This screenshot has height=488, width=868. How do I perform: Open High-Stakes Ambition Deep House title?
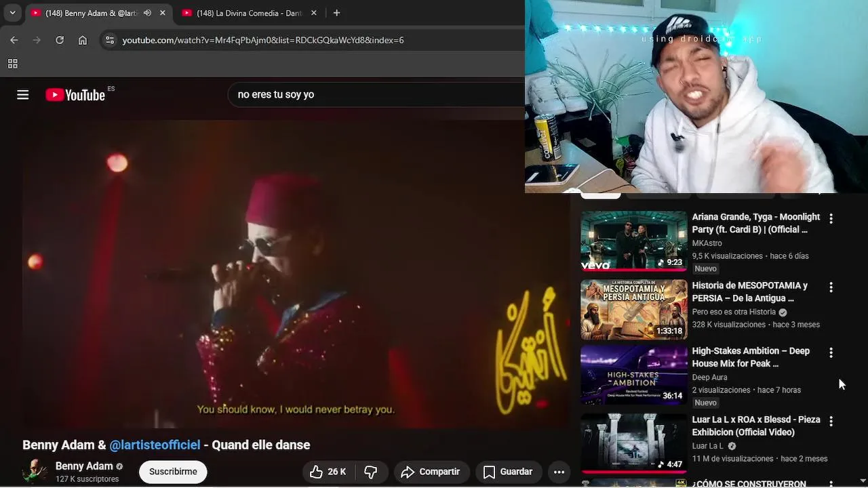click(751, 357)
